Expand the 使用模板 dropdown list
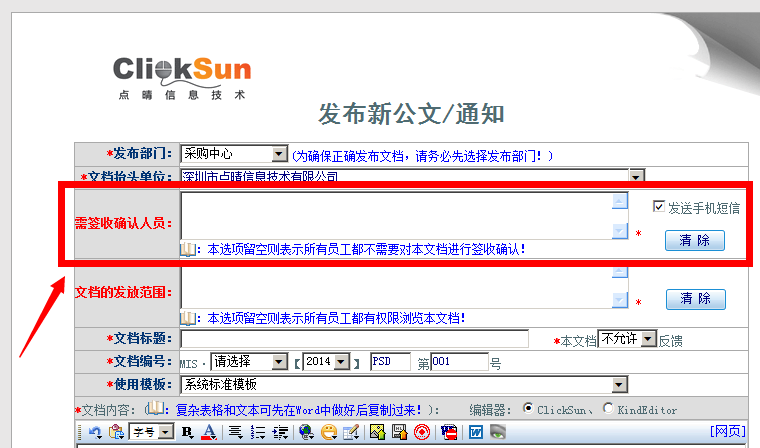Image resolution: width=760 pixels, height=448 pixels. coord(619,385)
